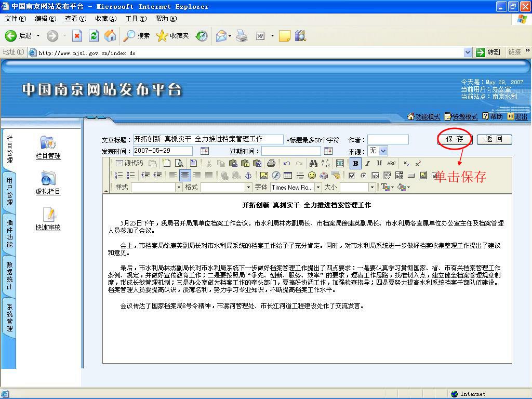The image size is (532, 399).
Task: Toggle subscript formatting
Action: point(406,163)
